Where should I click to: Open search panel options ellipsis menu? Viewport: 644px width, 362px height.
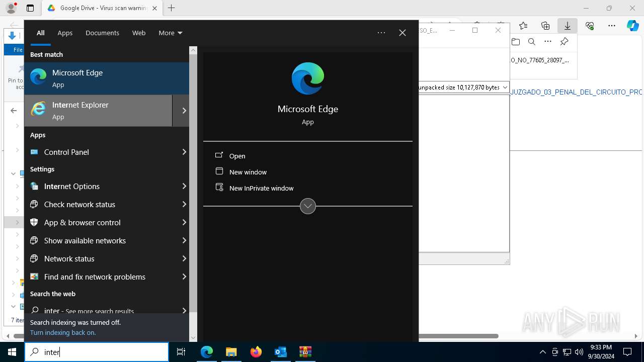pyautogui.click(x=381, y=33)
